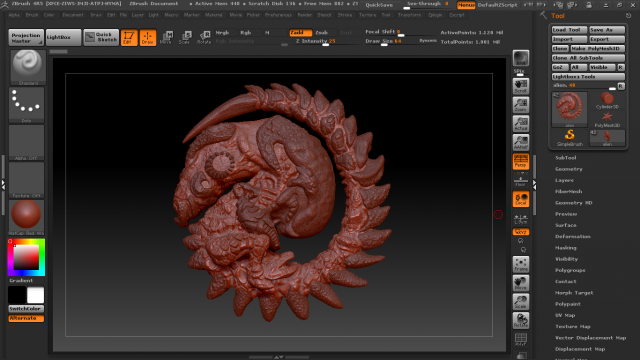Viewport: 640px width, 360px height.
Task: Click the interface lock icon in title bar
Action: pyautogui.click(x=589, y=5)
